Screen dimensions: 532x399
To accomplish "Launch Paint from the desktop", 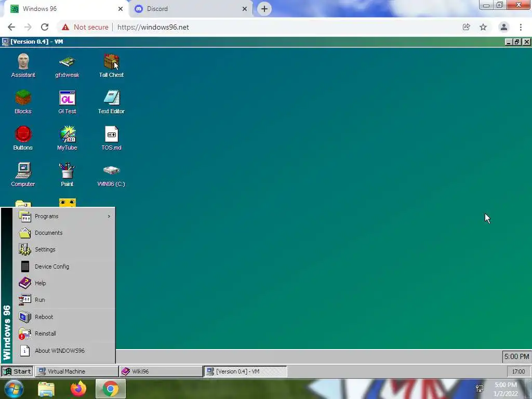I will tap(67, 175).
